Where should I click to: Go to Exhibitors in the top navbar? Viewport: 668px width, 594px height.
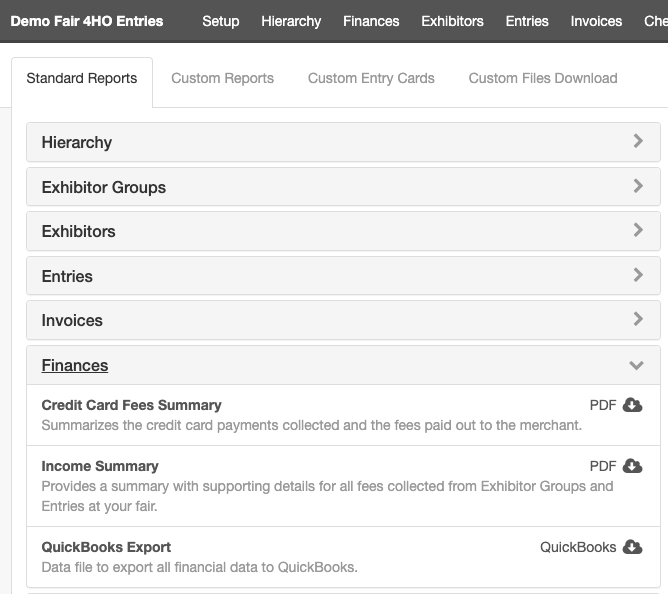coord(452,21)
